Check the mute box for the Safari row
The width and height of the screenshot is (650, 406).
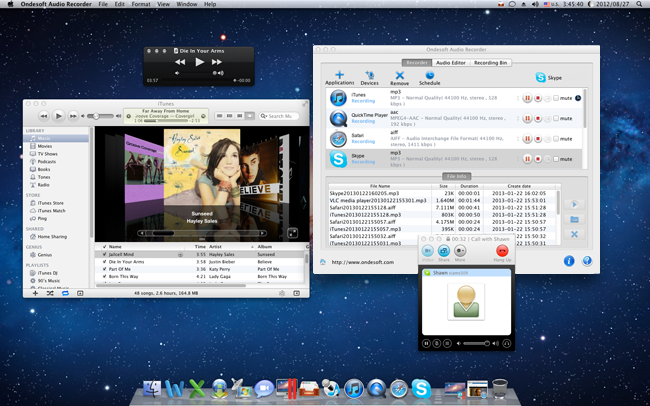pos(556,138)
